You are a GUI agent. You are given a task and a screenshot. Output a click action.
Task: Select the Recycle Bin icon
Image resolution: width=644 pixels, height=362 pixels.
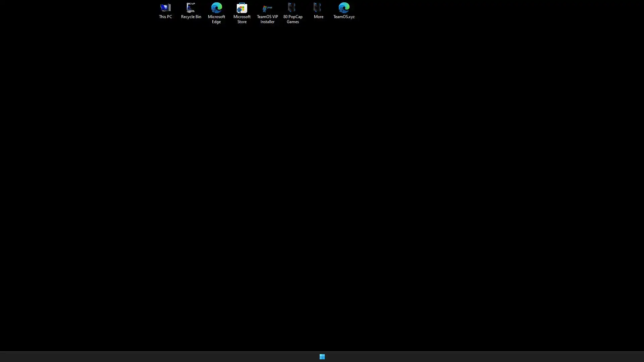coord(191,8)
